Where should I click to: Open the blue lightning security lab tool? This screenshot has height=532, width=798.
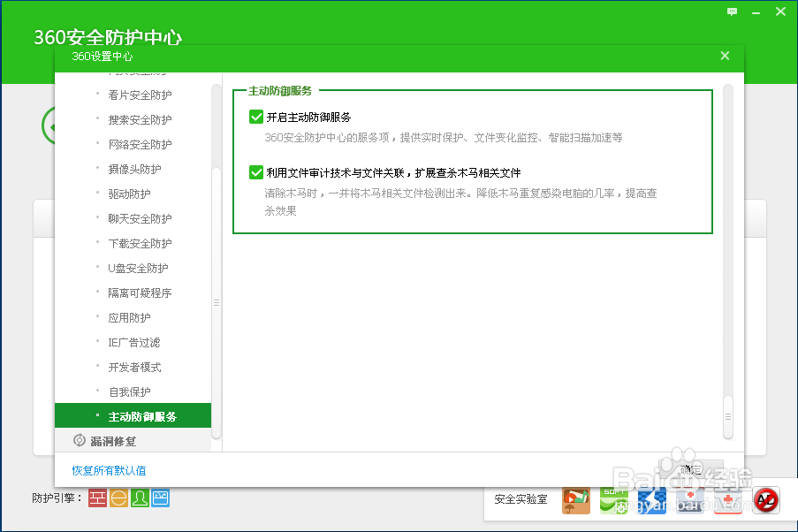[652, 501]
